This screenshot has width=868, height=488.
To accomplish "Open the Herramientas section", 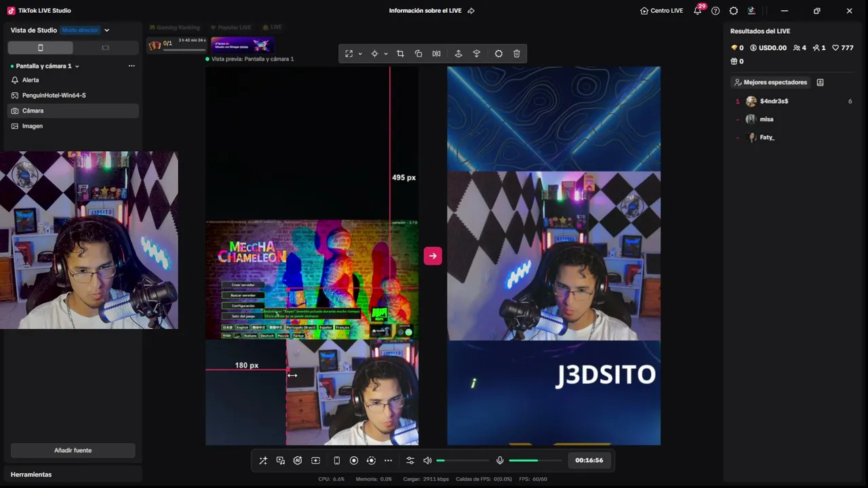I will click(31, 474).
